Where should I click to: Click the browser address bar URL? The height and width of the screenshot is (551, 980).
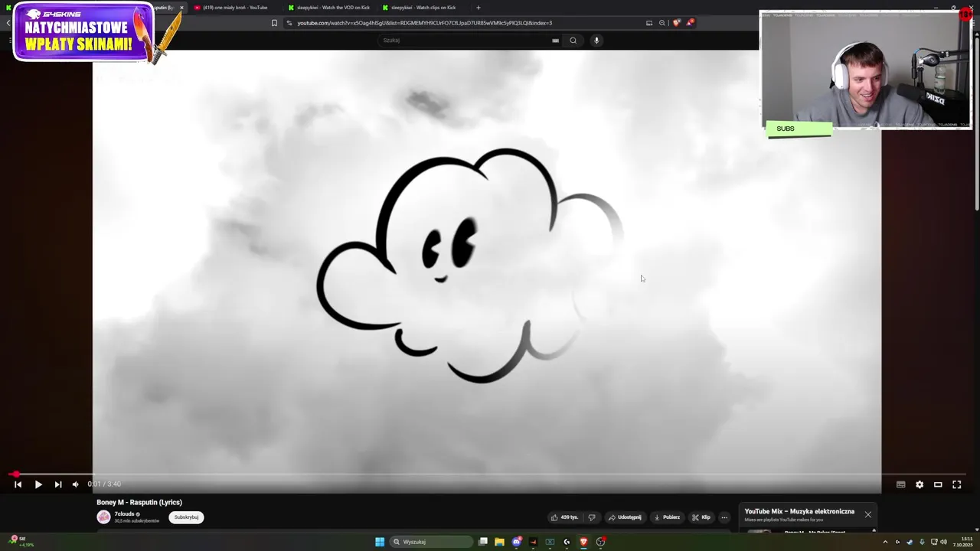pyautogui.click(x=424, y=23)
